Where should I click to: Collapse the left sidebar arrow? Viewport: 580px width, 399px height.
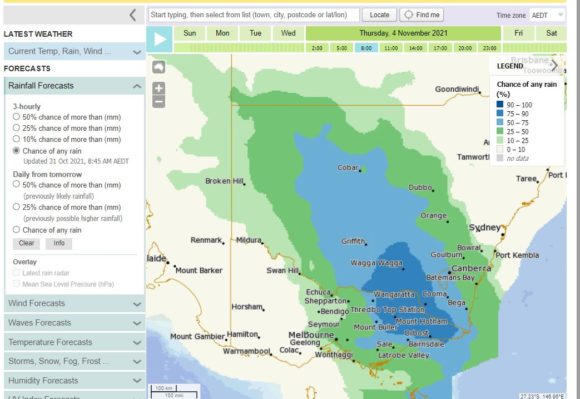pyautogui.click(x=133, y=15)
